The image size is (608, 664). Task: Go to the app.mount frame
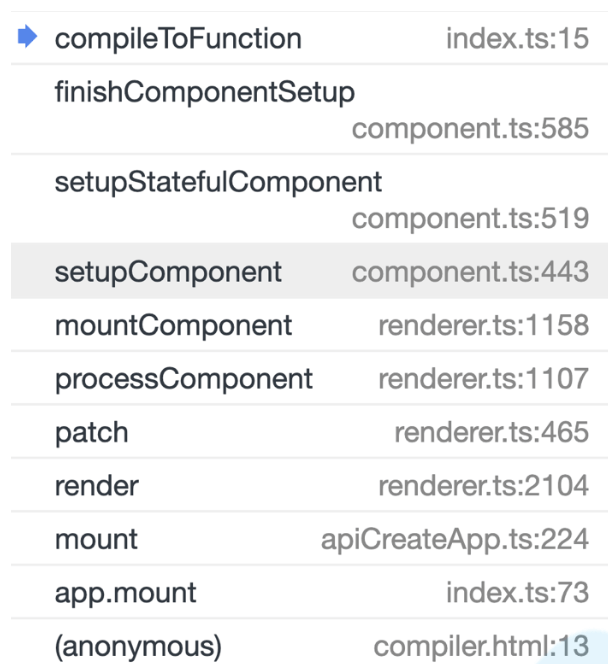(x=125, y=593)
